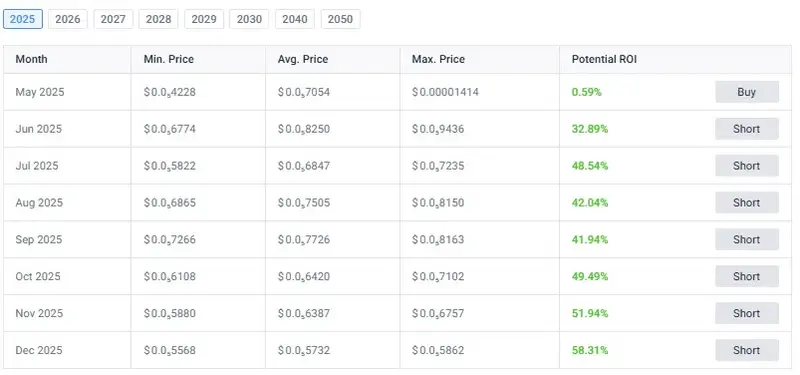Image resolution: width=800 pixels, height=375 pixels.
Task: Switch to the 2026 year tab
Action: pyautogui.click(x=68, y=19)
